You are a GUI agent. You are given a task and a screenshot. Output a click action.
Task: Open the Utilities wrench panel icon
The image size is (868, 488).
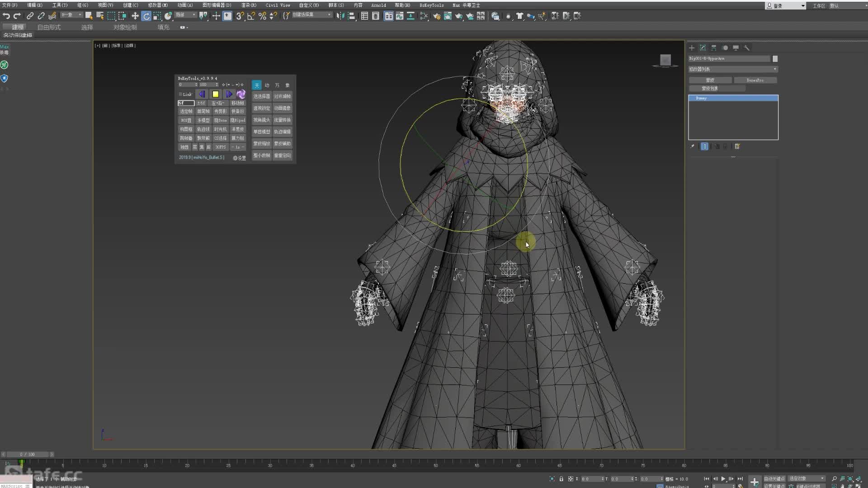[747, 48]
